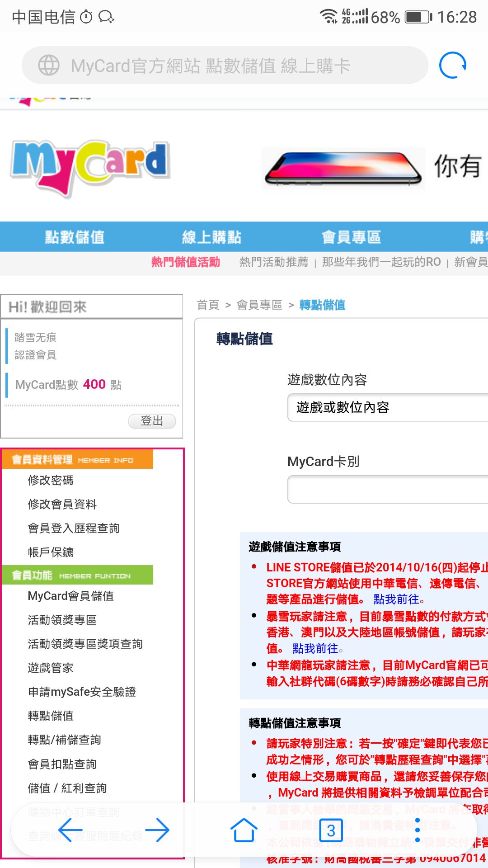Open 帳戶保鑣 in the sidebar
This screenshot has height=868, width=488.
tap(51, 552)
